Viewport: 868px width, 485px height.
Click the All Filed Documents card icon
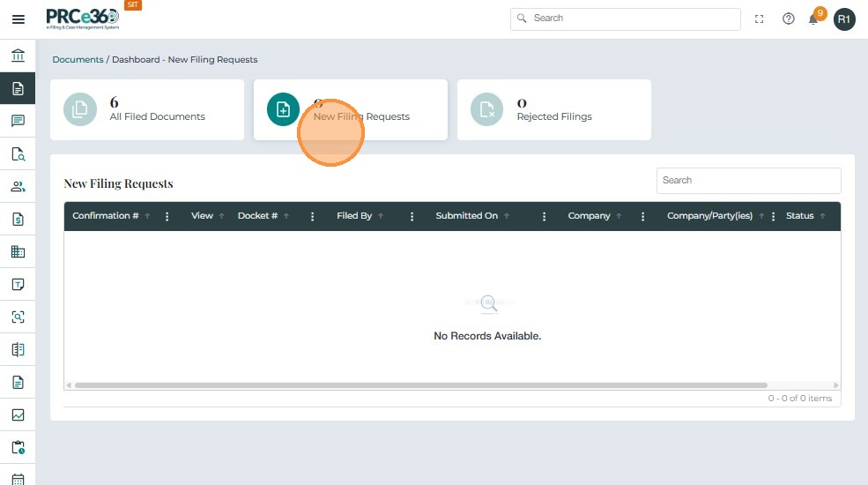tap(79, 109)
